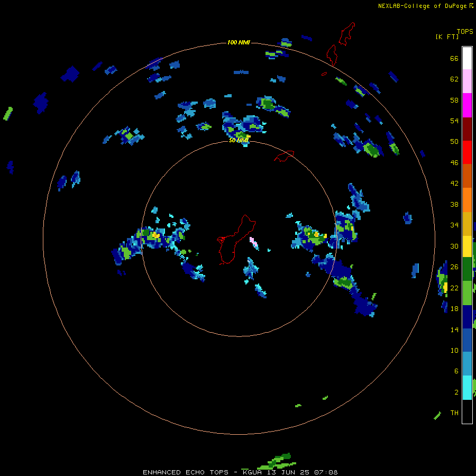
Task: Click the 34 legend value
Action: (454, 225)
